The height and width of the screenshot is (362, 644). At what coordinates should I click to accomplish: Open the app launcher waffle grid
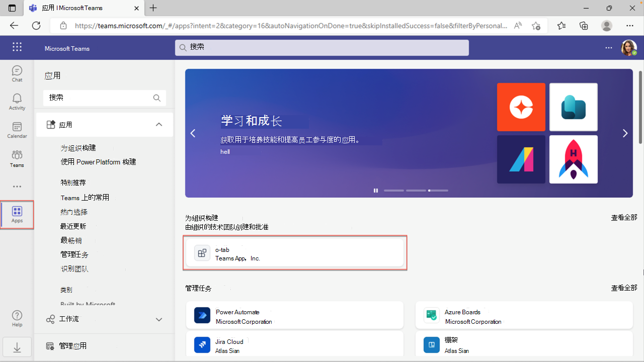(17, 47)
